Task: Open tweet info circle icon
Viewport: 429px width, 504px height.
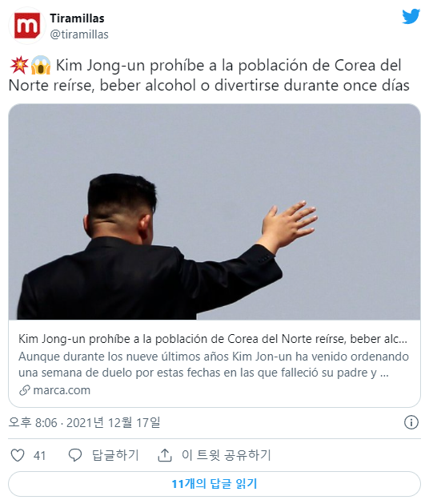Action: 411,422
